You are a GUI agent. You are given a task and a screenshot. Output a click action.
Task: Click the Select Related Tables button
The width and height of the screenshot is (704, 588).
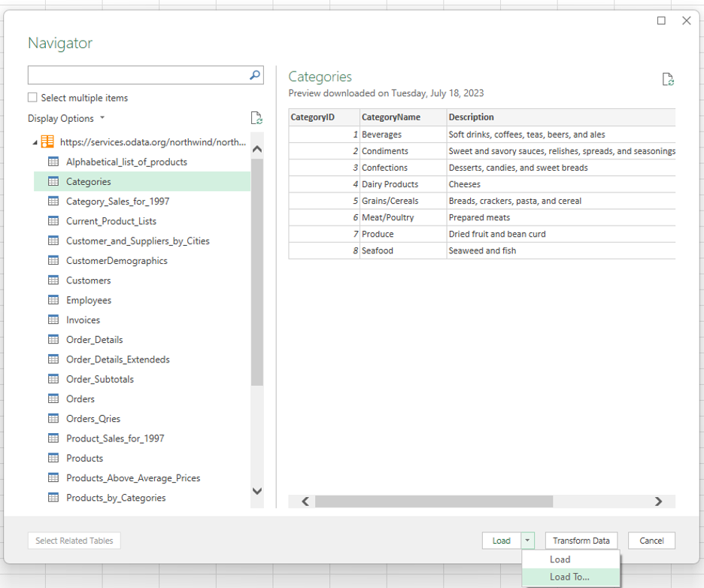tap(74, 540)
